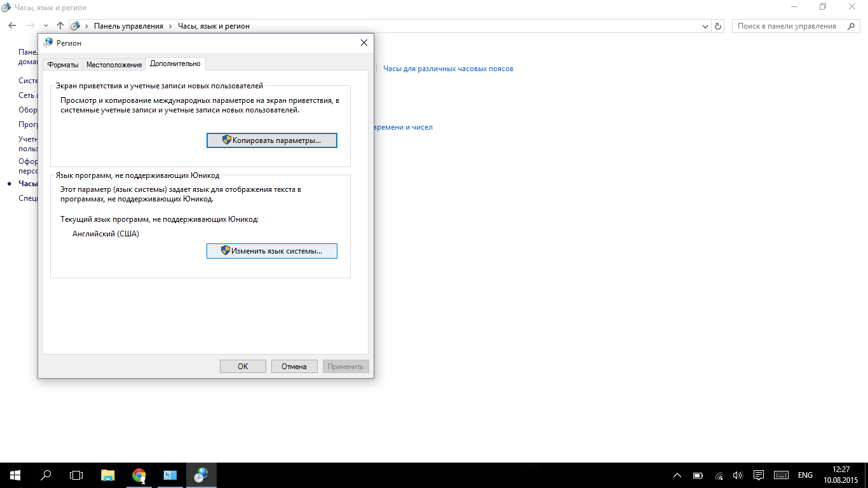Screen dimensions: 868x488
Task: Click the Control Panel search field
Action: (788, 26)
